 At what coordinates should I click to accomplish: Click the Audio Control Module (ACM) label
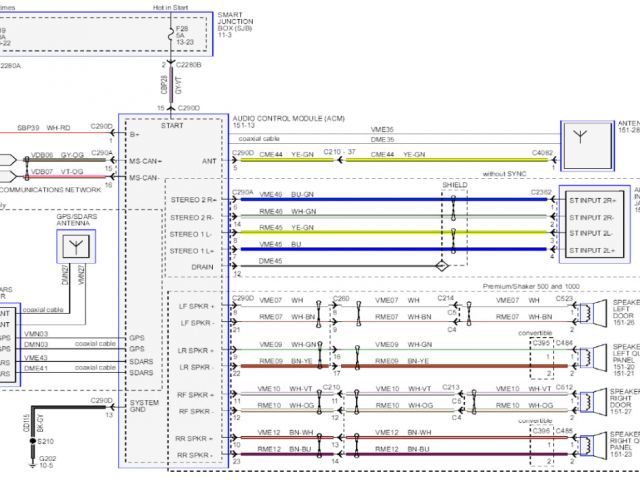[282, 118]
